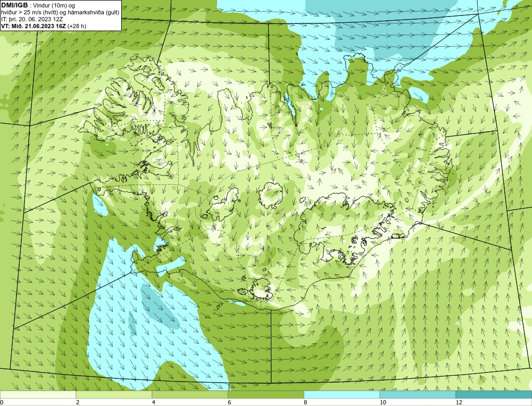532x406 pixels.
Task: Click the '8' scale label
Action: point(306,402)
